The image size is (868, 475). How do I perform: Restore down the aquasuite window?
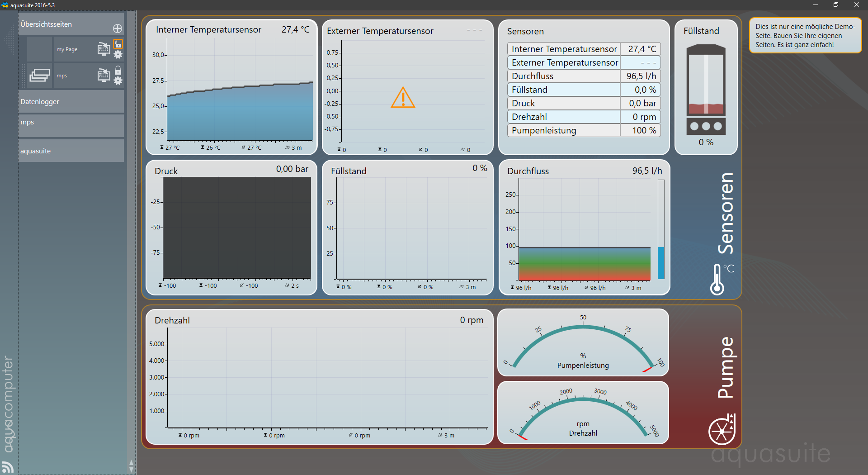click(836, 5)
